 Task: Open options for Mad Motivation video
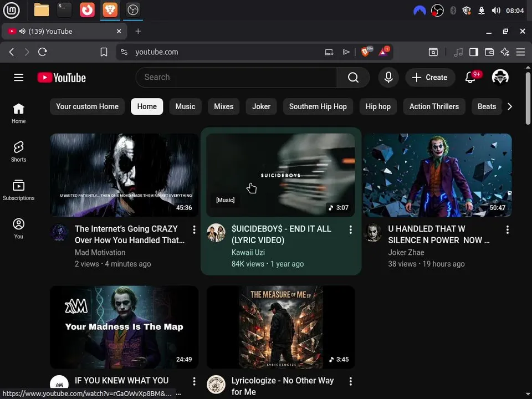pyautogui.click(x=194, y=229)
